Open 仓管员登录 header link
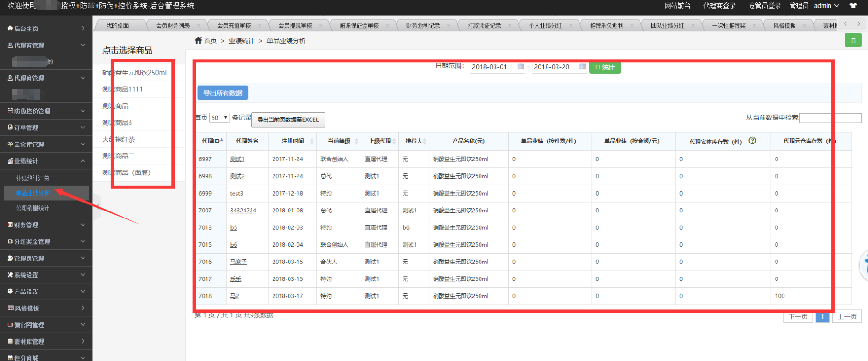The width and height of the screenshot is (868, 361). tap(765, 6)
